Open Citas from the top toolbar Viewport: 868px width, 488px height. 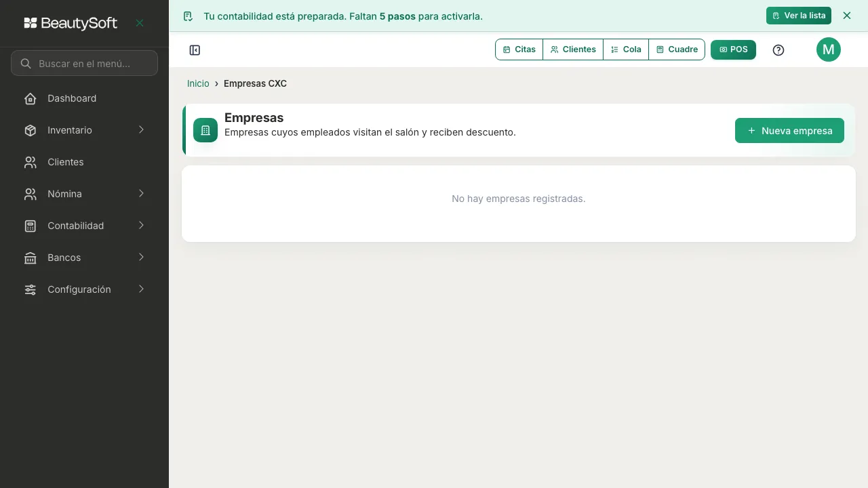(519, 49)
